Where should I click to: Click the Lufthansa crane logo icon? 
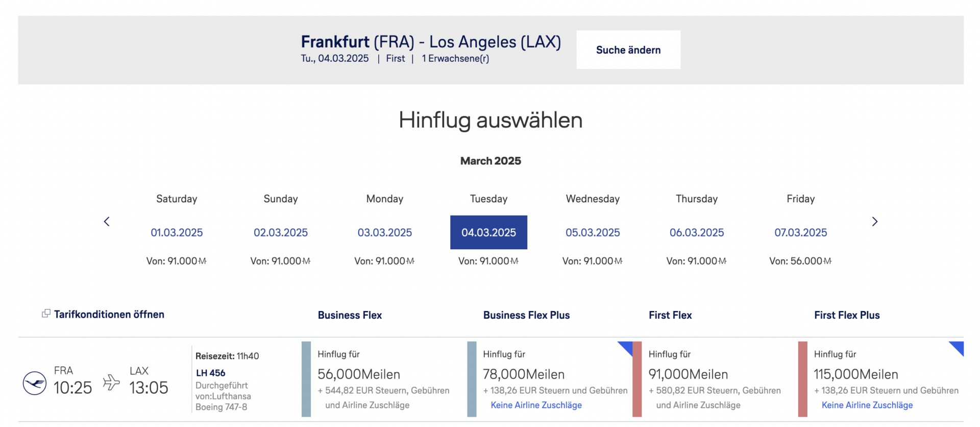[35, 383]
